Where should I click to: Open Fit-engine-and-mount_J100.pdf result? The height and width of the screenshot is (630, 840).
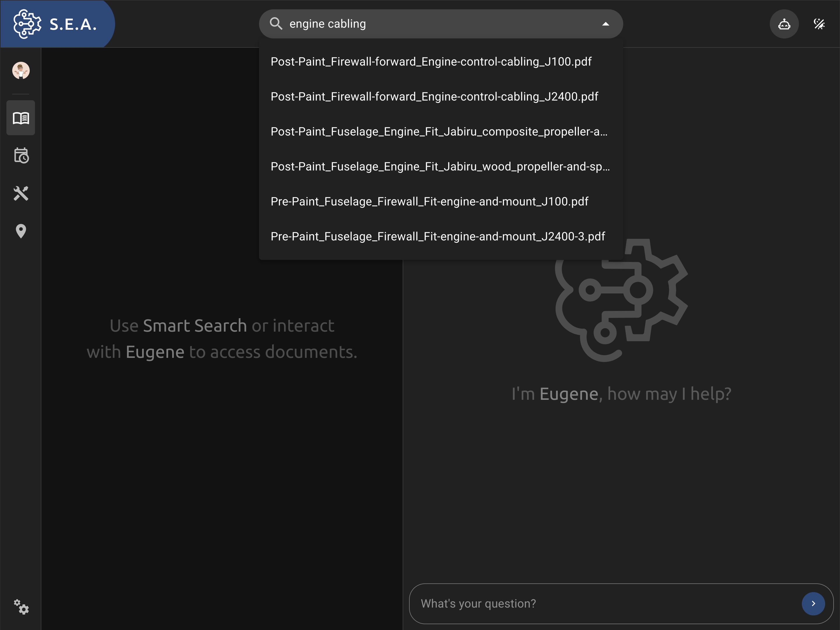429,201
